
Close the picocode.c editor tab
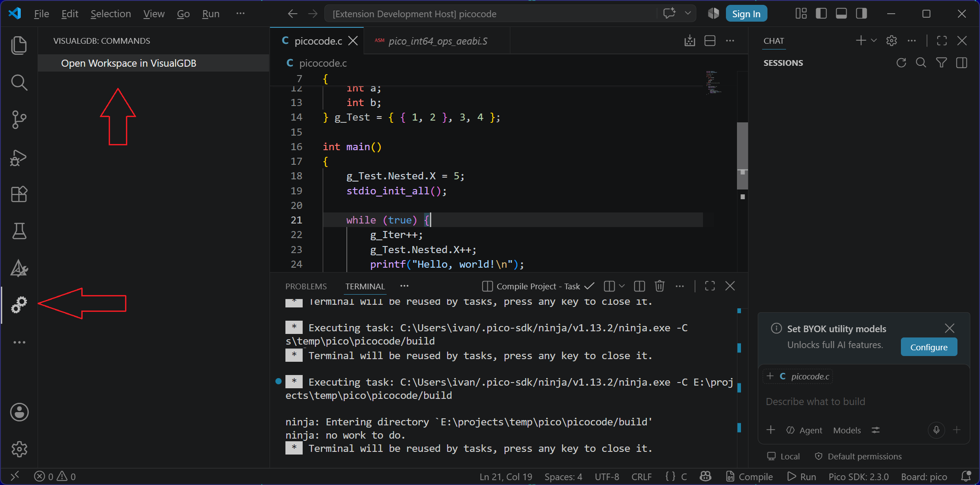coord(353,41)
